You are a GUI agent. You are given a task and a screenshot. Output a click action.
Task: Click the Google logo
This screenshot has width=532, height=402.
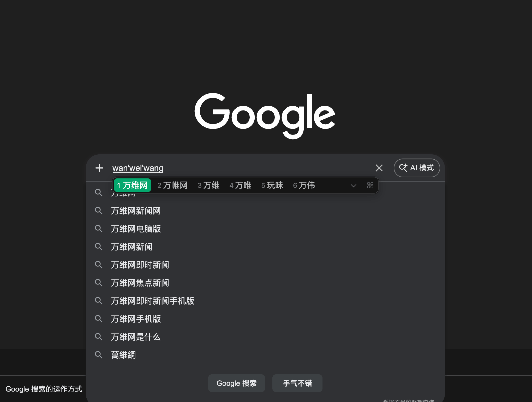tap(265, 116)
